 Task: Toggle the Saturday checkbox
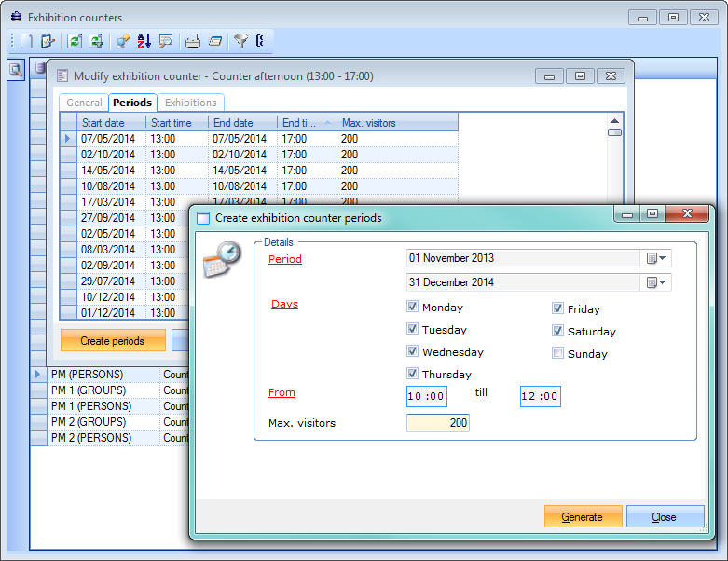point(557,331)
